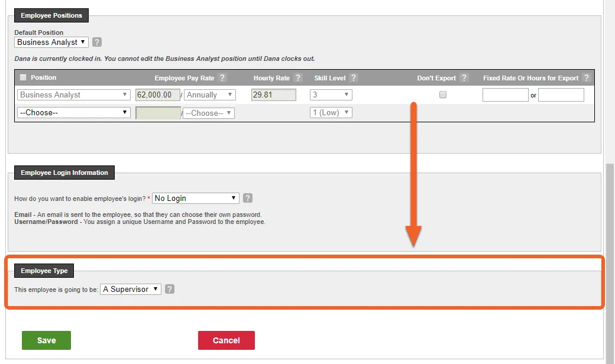This screenshot has width=615, height=364.
Task: Click the 'Email - An email is sent' description
Action: tap(138, 214)
